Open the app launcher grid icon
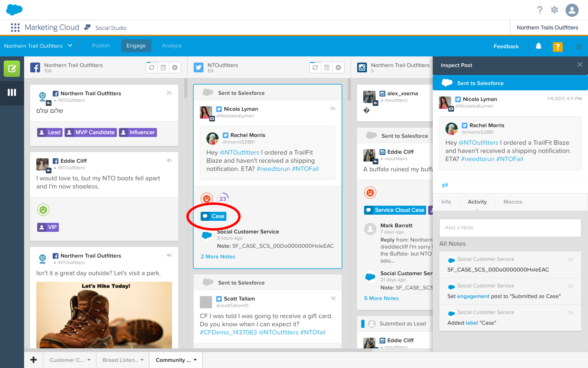588x368 pixels. [15, 27]
